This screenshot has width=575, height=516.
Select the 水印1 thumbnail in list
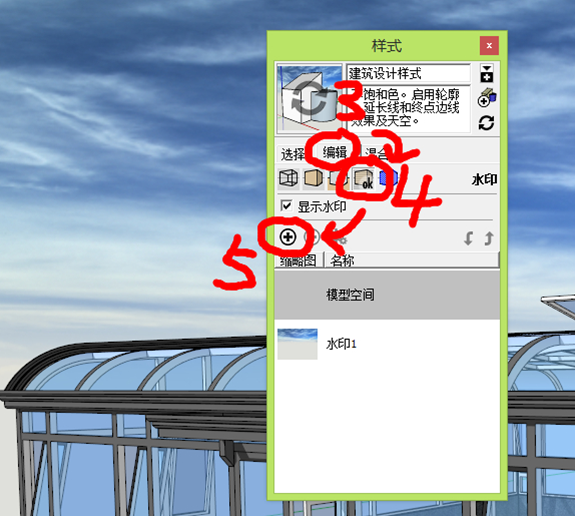(x=297, y=344)
